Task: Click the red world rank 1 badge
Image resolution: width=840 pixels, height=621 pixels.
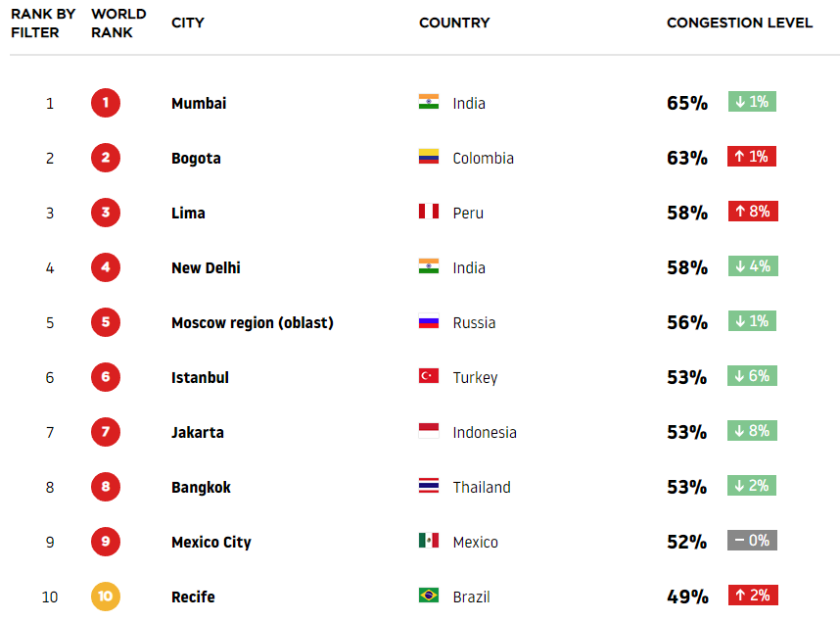Action: coord(106,103)
